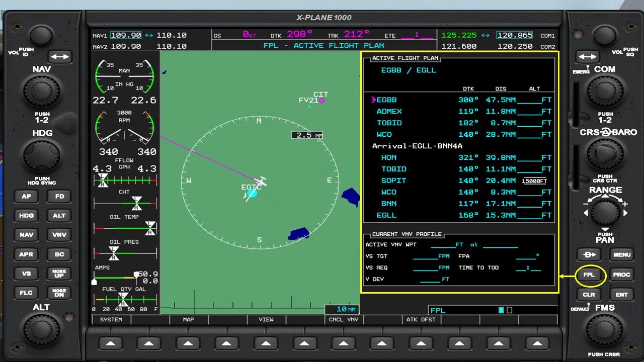This screenshot has width=644, height=362.
Task: Toggle the VS vertical speed button
Action: pyautogui.click(x=26, y=274)
